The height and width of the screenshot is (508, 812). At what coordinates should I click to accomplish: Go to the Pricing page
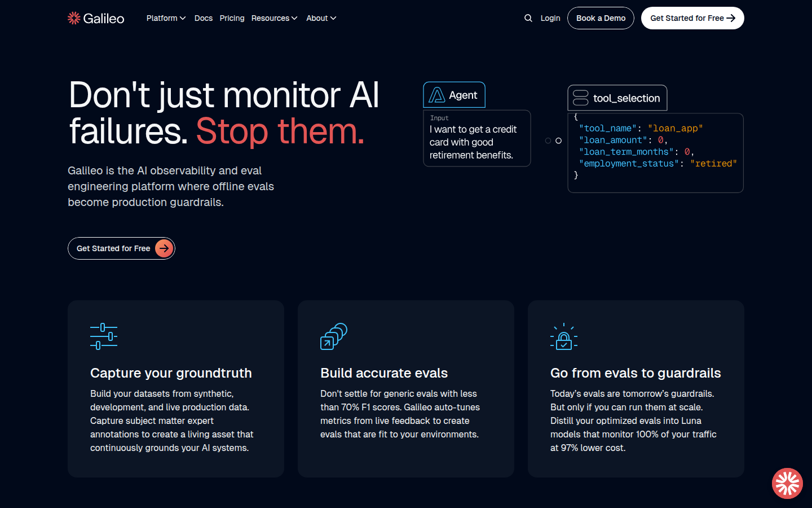tap(232, 18)
